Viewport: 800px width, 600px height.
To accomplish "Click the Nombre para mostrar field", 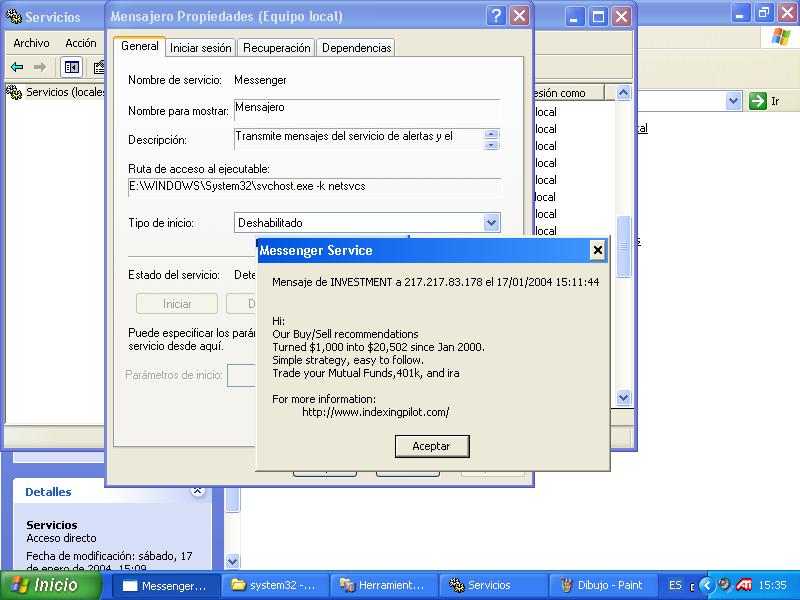I will (x=367, y=110).
